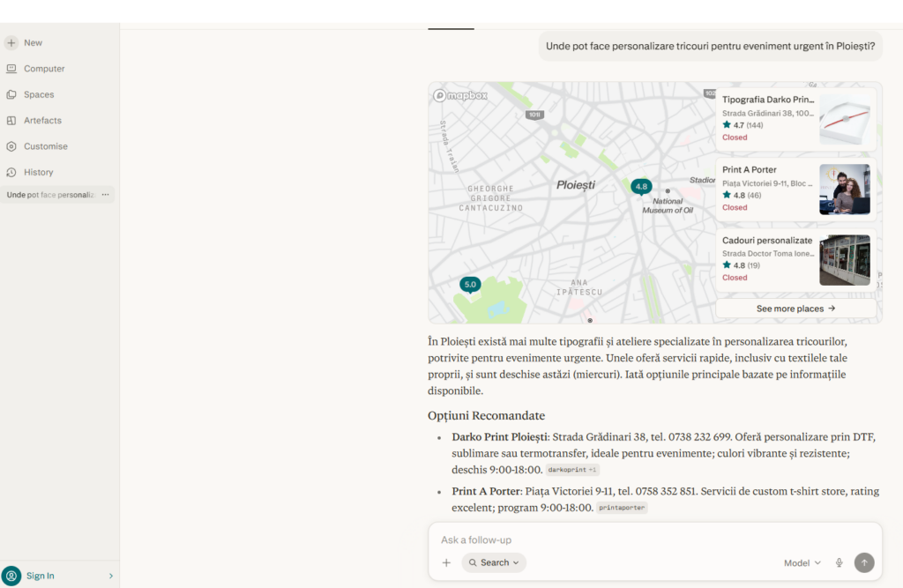Click the Cadouri personalizate shop thumbnail

click(845, 260)
